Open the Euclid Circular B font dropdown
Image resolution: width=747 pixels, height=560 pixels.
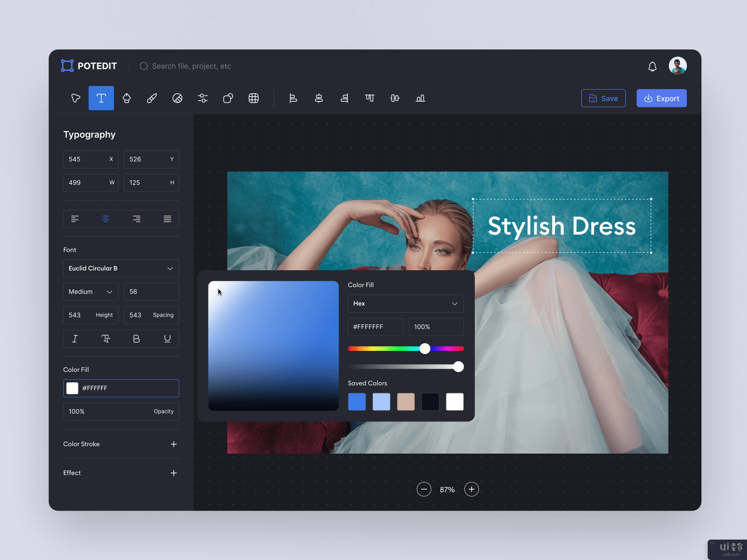click(x=121, y=268)
